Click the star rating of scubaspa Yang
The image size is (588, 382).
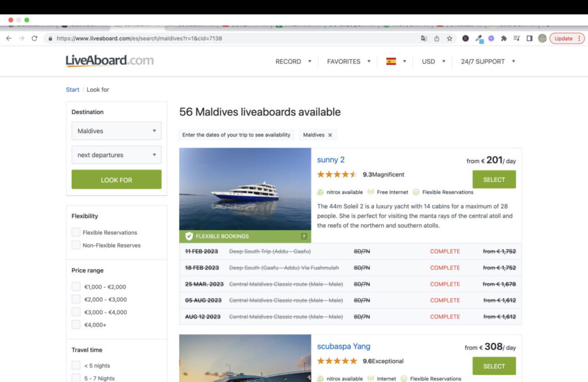(x=337, y=361)
